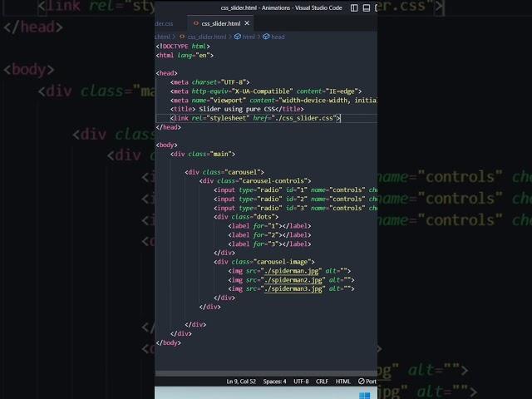Click the cube icon beside html breadcrumb
Image resolution: width=532 pixels, height=399 pixels.
point(238,37)
